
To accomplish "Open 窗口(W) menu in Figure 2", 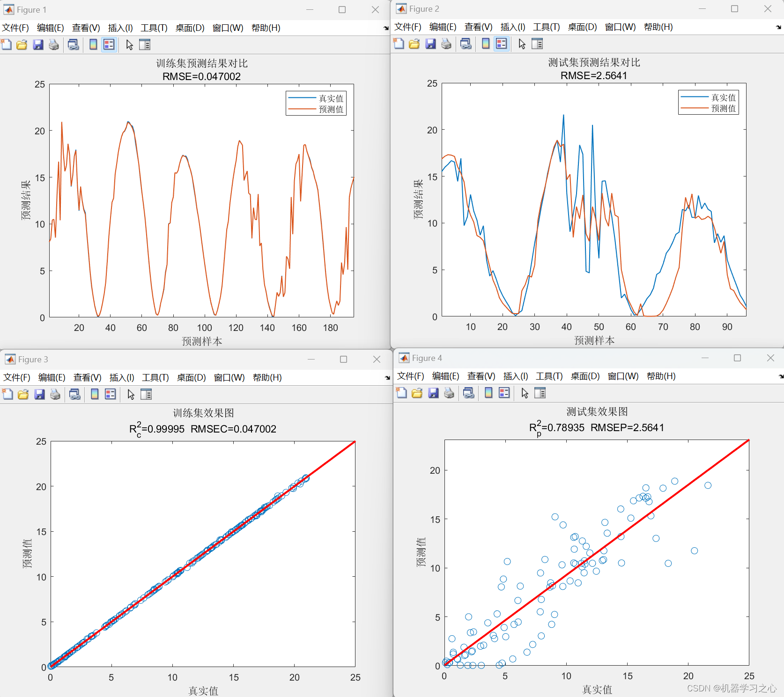I will tap(620, 27).
